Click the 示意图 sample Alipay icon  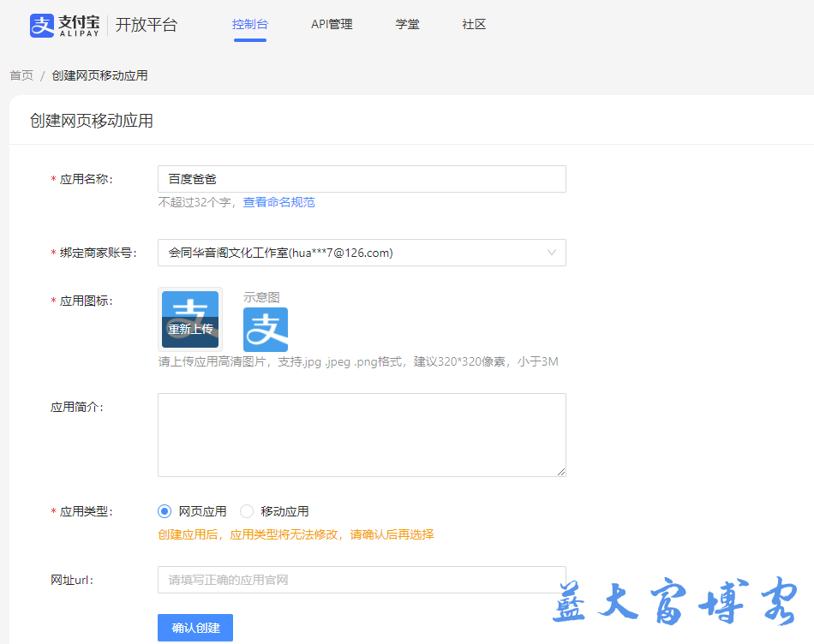(x=266, y=330)
